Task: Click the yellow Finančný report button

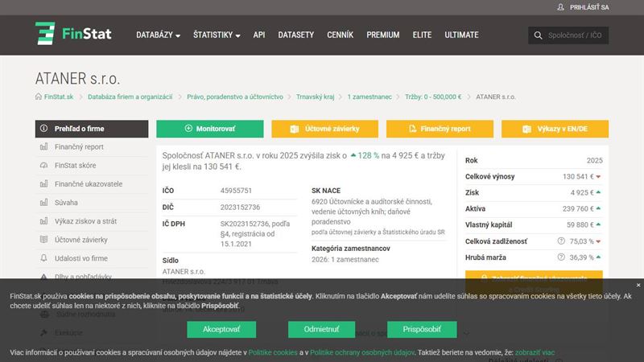Action: point(440,129)
